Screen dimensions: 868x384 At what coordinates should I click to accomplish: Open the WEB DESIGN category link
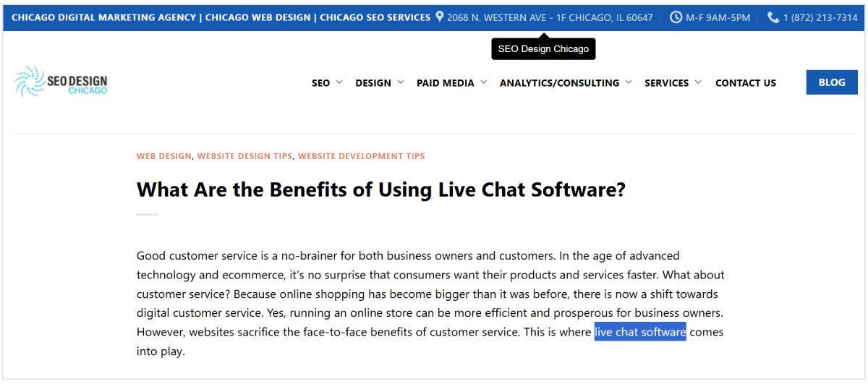coord(164,156)
